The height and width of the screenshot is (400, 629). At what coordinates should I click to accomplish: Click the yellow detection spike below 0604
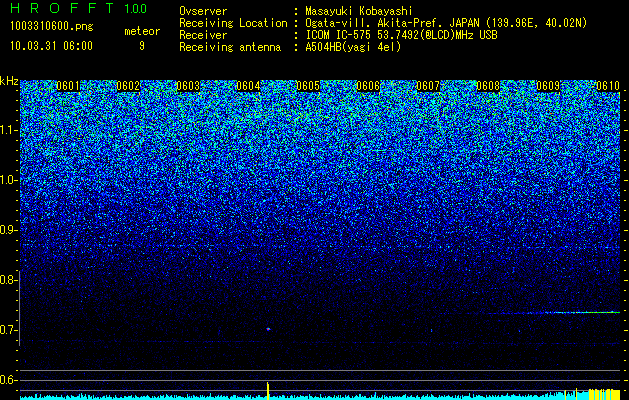(x=268, y=391)
